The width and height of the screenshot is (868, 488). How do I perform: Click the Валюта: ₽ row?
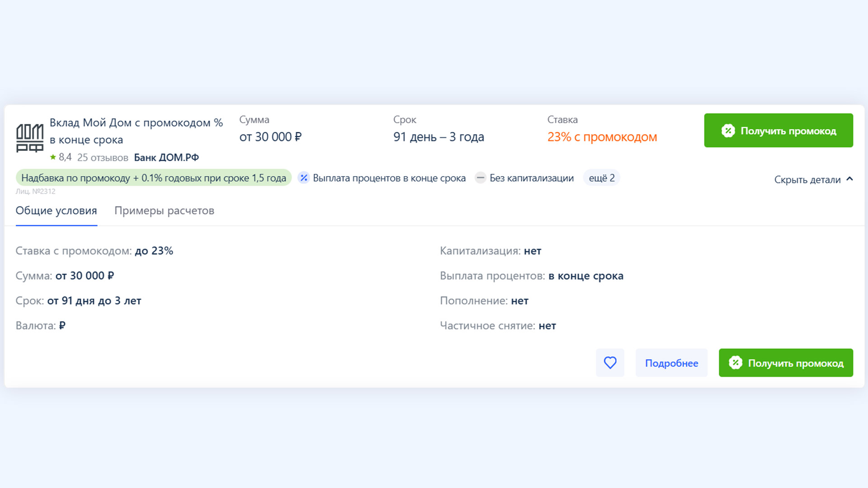click(41, 326)
